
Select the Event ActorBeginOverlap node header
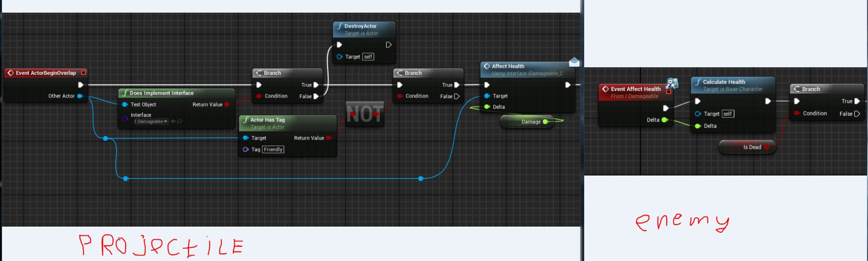(x=46, y=73)
